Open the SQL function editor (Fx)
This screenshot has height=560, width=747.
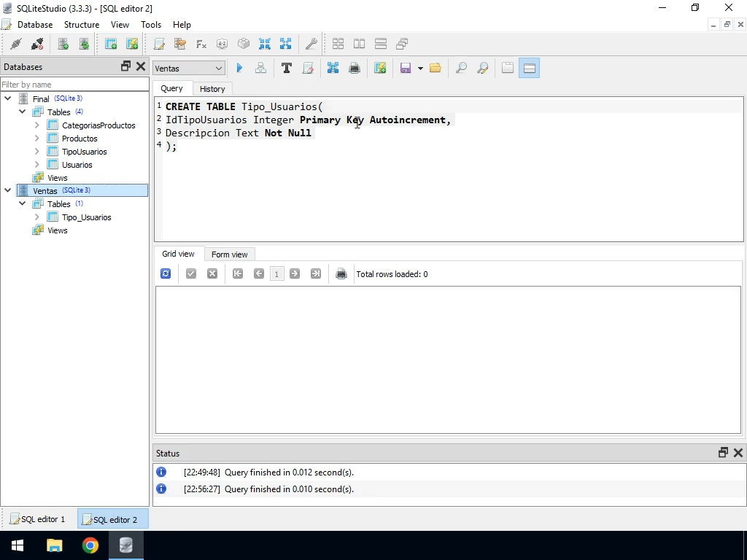click(201, 44)
